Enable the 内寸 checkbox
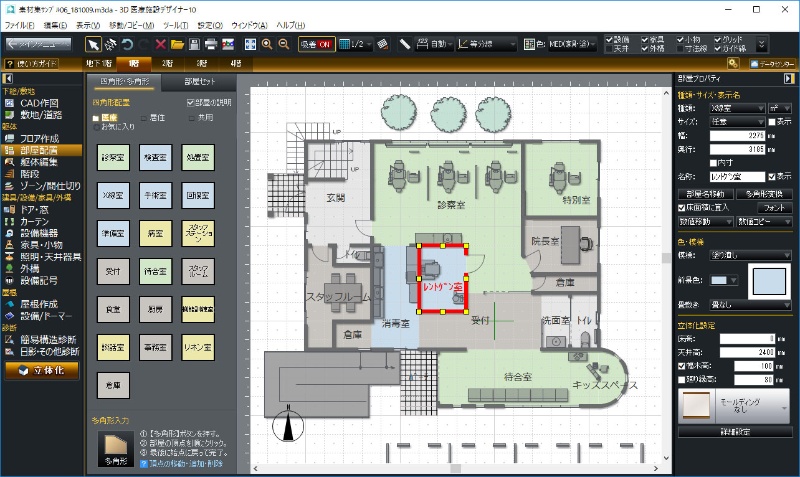Viewport: 800px width, 477px height. tap(713, 162)
